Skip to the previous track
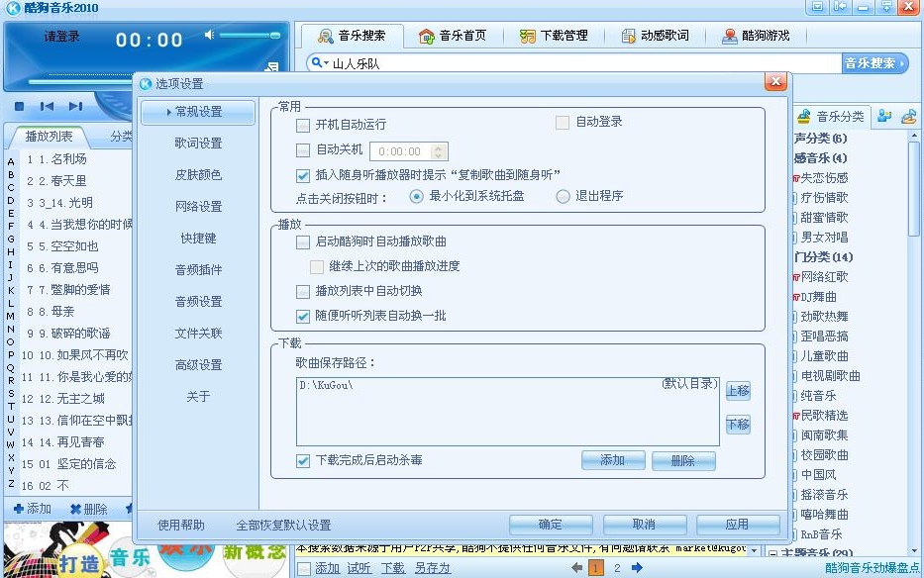The image size is (924, 578). (47, 106)
